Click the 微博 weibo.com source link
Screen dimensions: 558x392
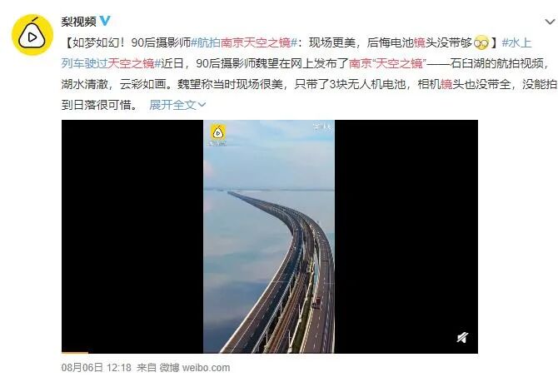pyautogui.click(x=195, y=368)
